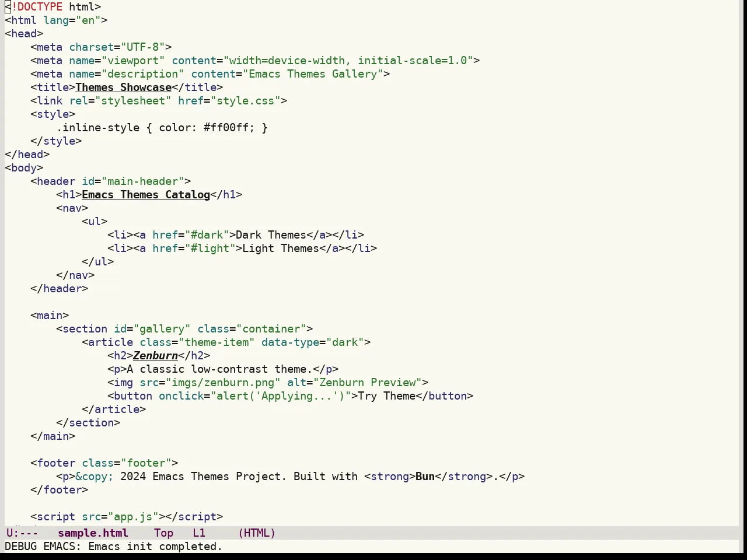Click the opening <ul> tag
The width and height of the screenshot is (747, 560).
click(x=95, y=222)
